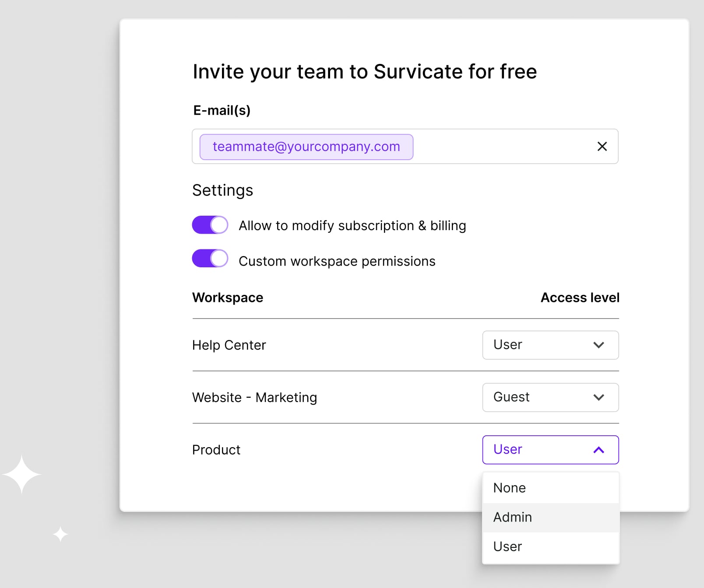This screenshot has width=704, height=588.
Task: Click the Access level column header
Action: [x=580, y=297]
